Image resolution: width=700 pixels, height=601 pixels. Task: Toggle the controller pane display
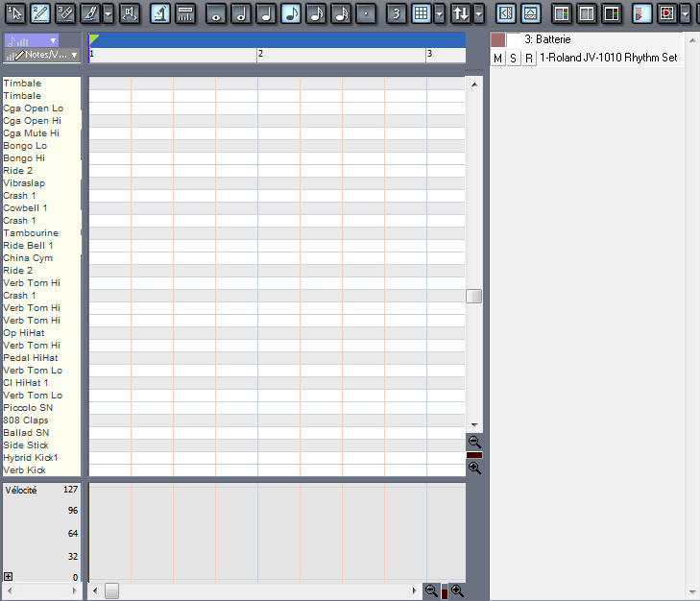point(531,13)
